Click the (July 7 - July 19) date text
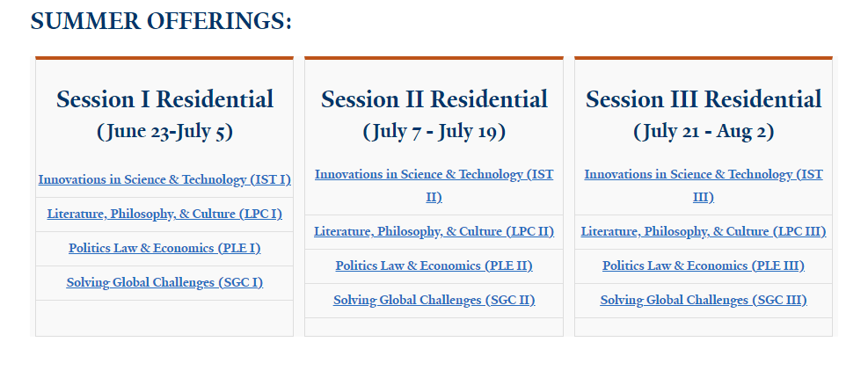 pyautogui.click(x=434, y=132)
